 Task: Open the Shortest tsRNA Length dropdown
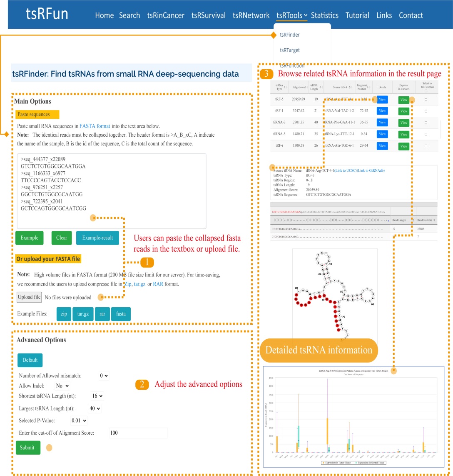coord(97,396)
